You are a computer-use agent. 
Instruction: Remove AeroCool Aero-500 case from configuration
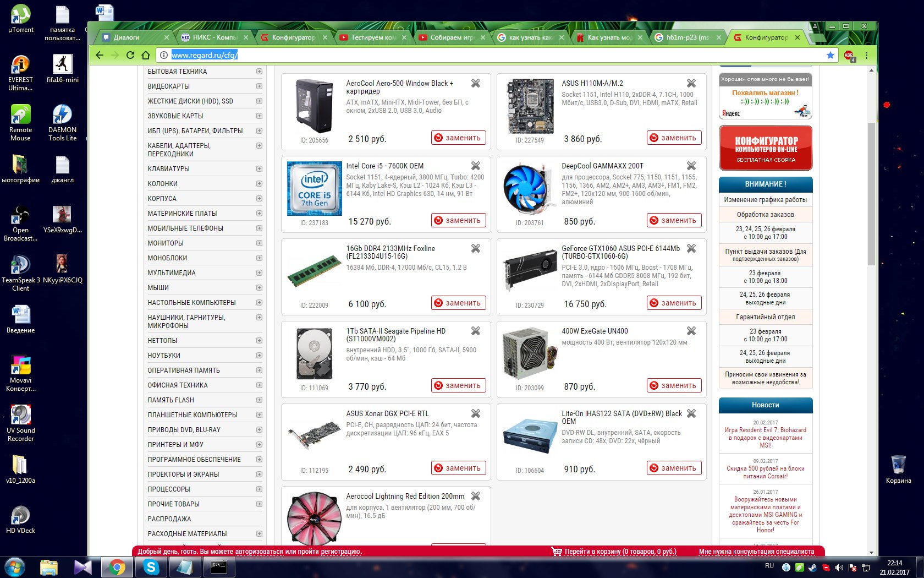pos(476,83)
